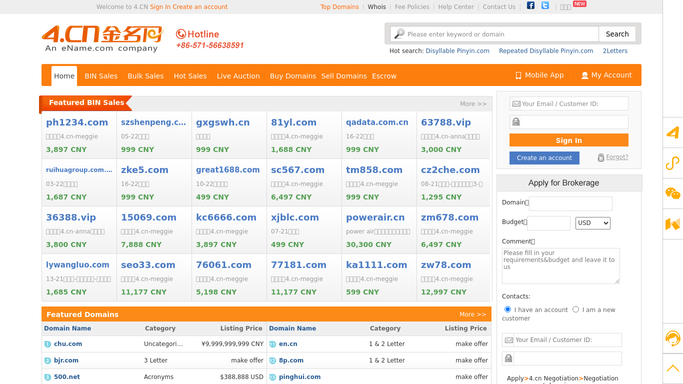This screenshot has width=683, height=384.
Task: Click the link chain icon in sidebar
Action: 673,163
